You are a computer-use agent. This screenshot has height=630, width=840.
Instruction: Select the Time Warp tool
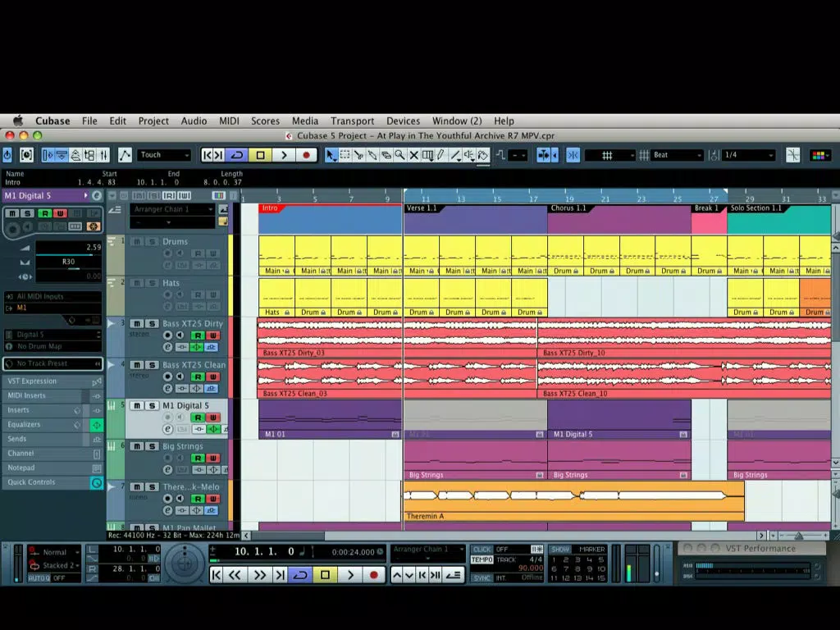[427, 155]
